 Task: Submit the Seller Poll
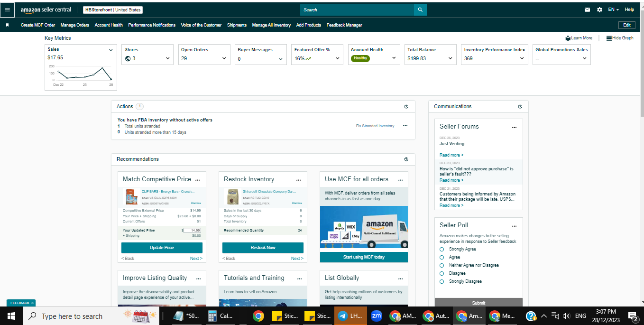[478, 303]
